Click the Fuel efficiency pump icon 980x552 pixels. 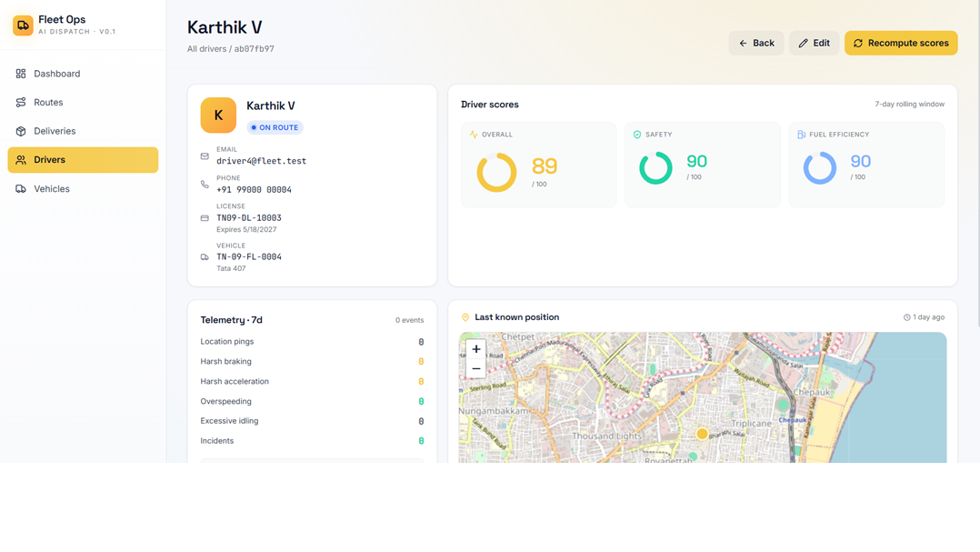click(801, 135)
